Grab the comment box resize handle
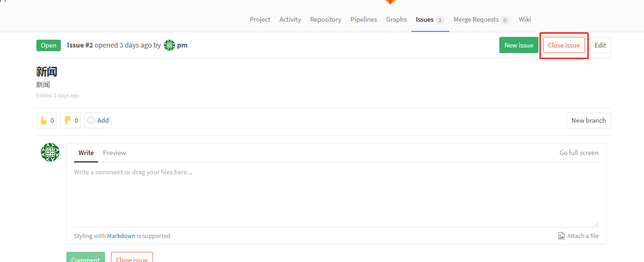644x262 pixels. point(596,224)
